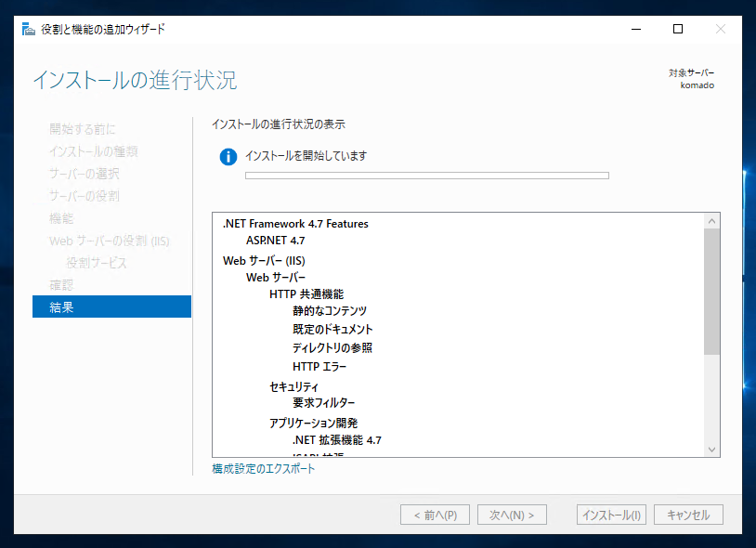Viewport: 756px width, 548px height.
Task: Click .NET 拡張機能 4.7 entry
Action: pos(337,440)
